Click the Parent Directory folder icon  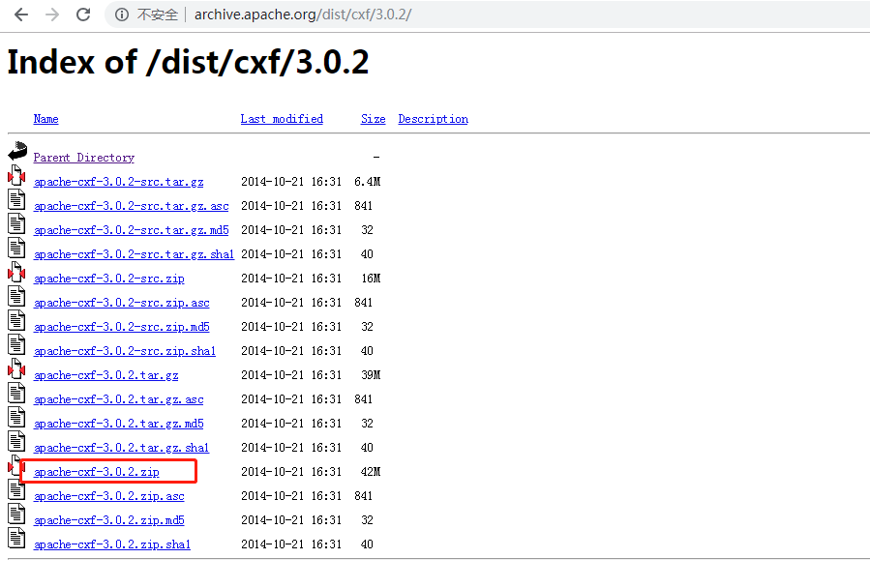[16, 150]
